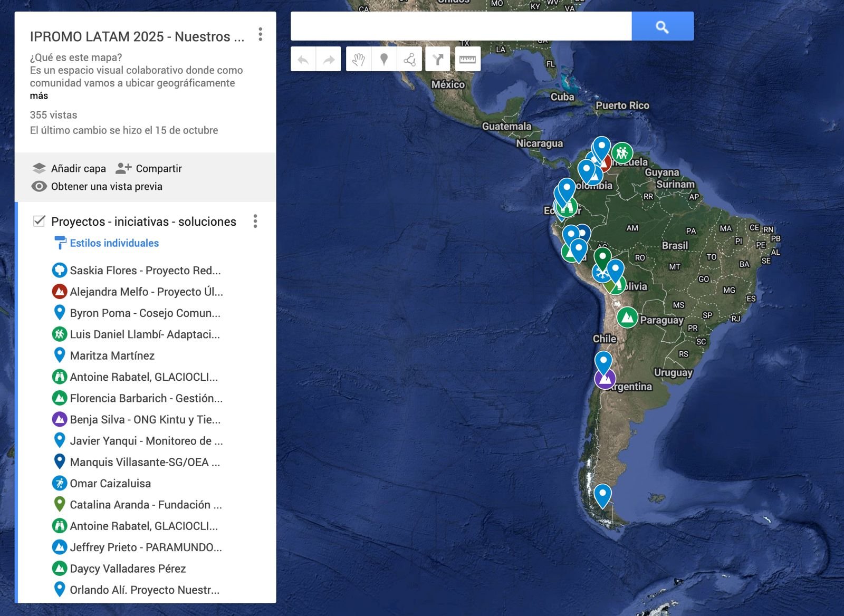844x616 pixels.
Task: Activate the measure distances ruler tool
Action: (467, 59)
